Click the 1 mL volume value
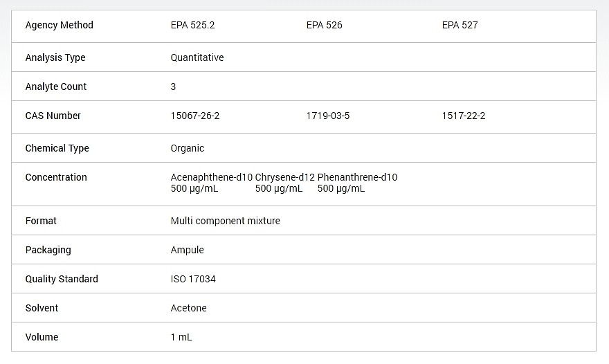609x364 pixels. [x=181, y=338]
